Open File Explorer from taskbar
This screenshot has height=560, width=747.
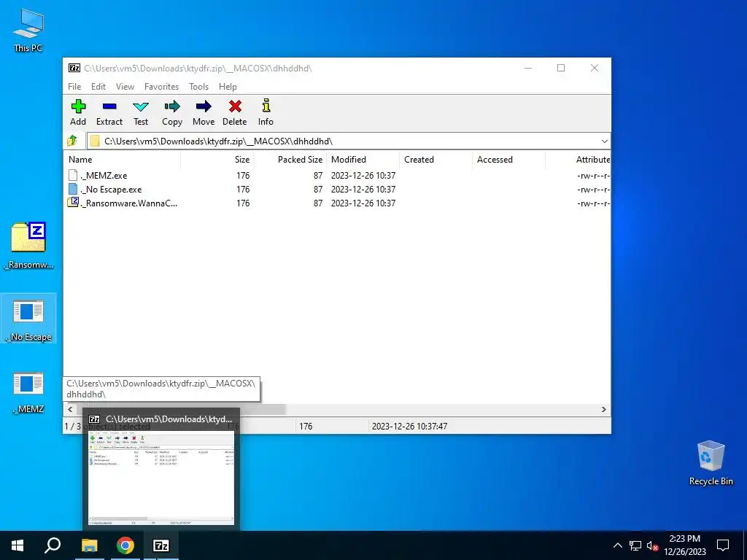[x=89, y=545]
